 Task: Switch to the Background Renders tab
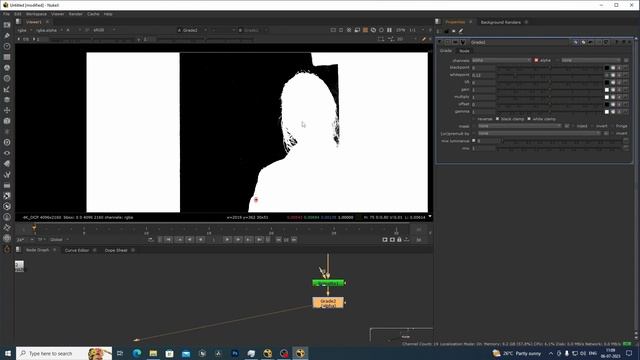click(x=500, y=22)
